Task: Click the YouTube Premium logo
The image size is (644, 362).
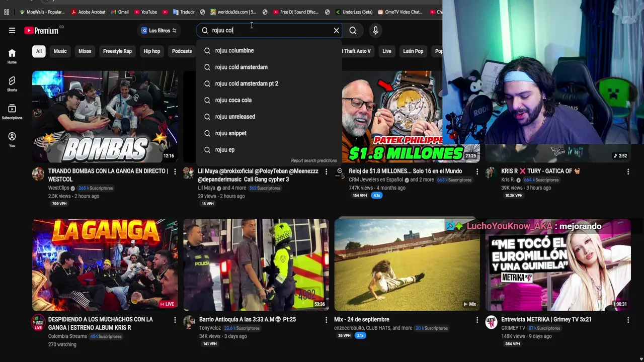Action: [42, 31]
